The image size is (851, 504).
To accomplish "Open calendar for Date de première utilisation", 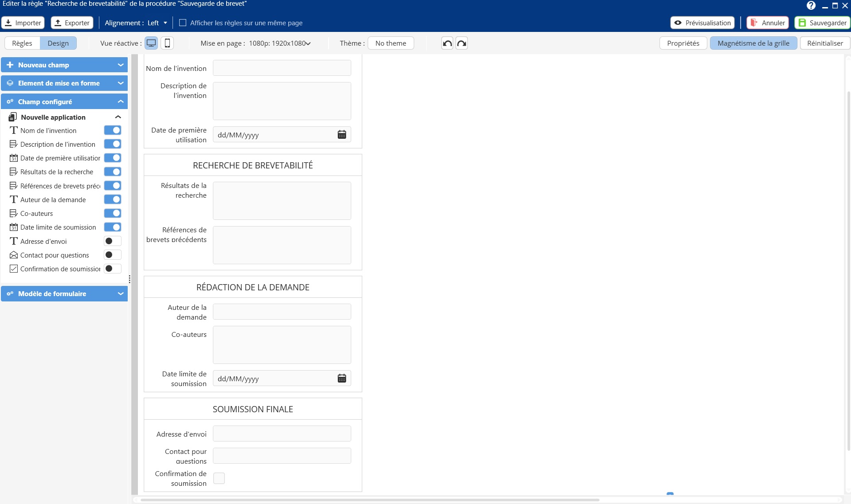I will (x=342, y=134).
